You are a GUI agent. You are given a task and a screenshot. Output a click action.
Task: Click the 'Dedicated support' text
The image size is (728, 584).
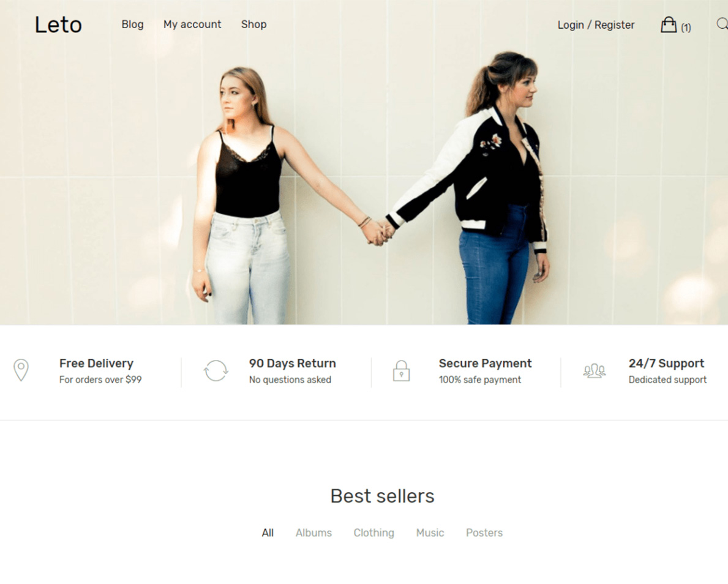point(667,380)
